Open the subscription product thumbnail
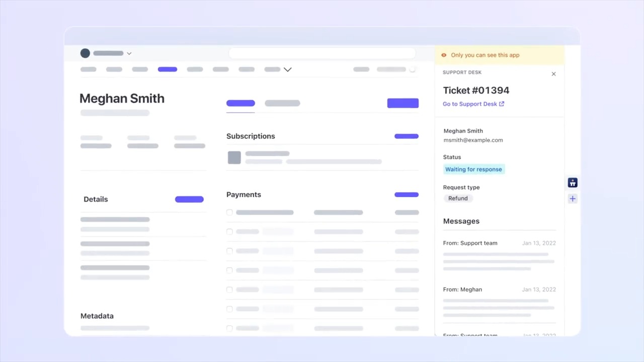Viewport: 644px width, 362px height. [234, 158]
